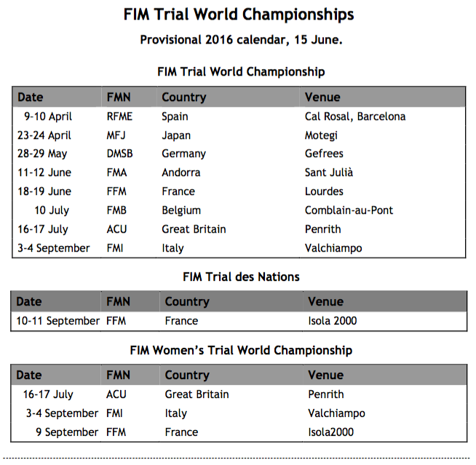Click the FIM Trial des Nations heading

pos(241,277)
